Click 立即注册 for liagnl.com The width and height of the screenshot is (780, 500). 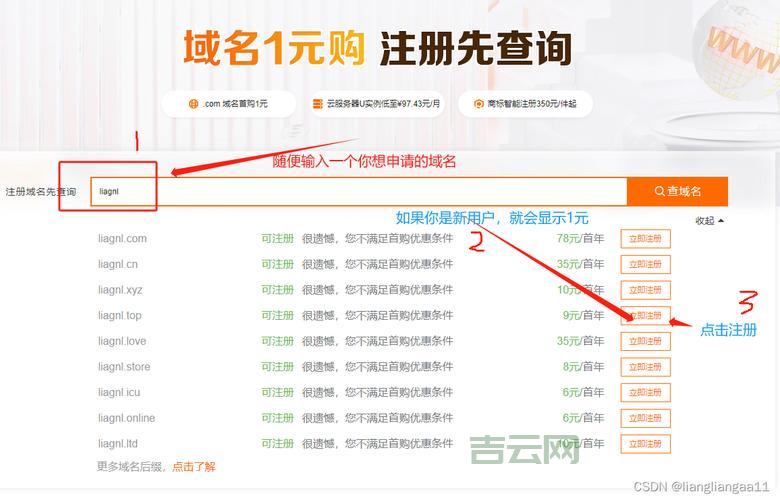645,239
